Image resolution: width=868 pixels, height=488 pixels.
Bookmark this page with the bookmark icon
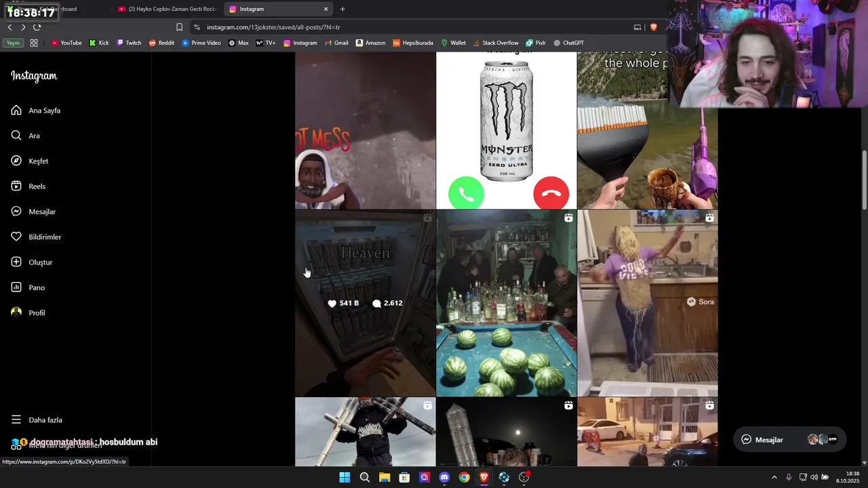pos(179,27)
